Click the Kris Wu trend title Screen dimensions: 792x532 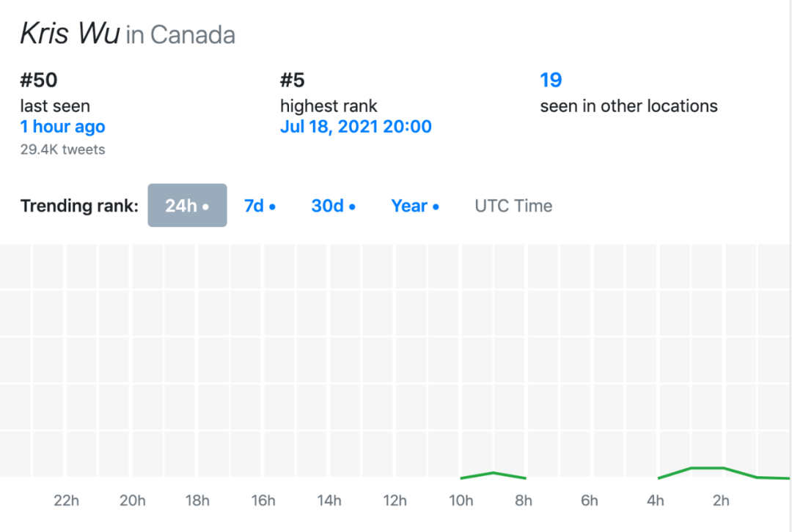(70, 34)
